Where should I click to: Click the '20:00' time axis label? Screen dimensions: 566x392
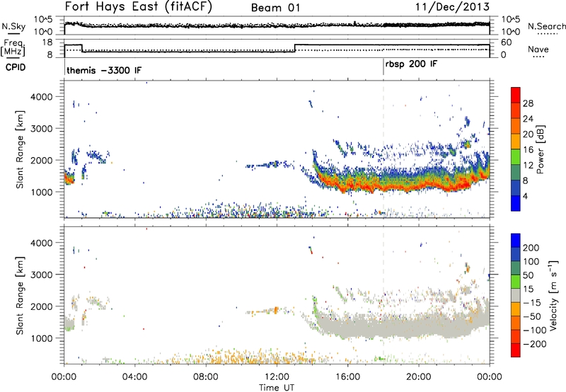(418, 377)
